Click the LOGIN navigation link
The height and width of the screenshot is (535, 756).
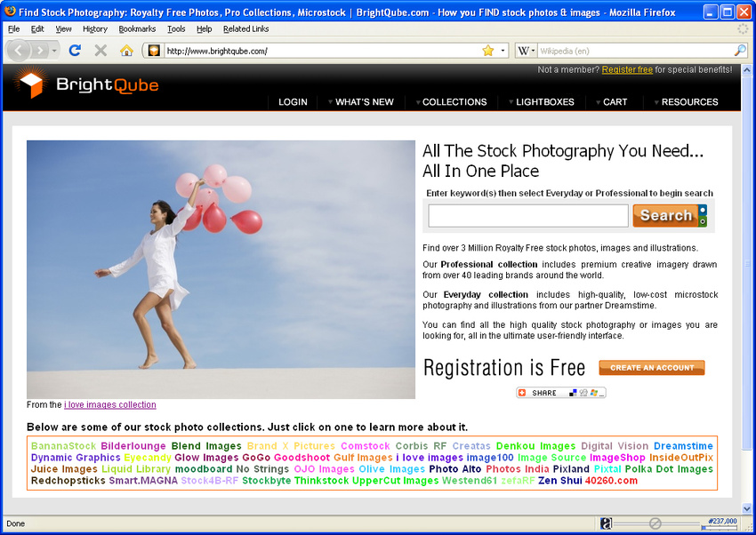pos(293,102)
